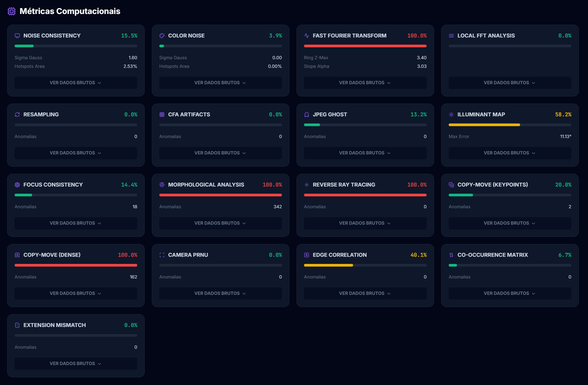This screenshot has width=588, height=385.
Task: Click the Copy-Move (Keypoints) heading
Action: tap(492, 185)
